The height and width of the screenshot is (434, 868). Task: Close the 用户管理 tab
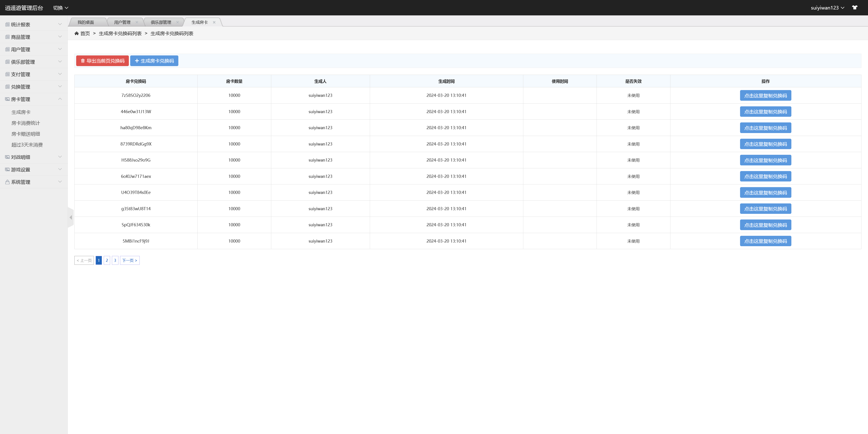(x=137, y=22)
